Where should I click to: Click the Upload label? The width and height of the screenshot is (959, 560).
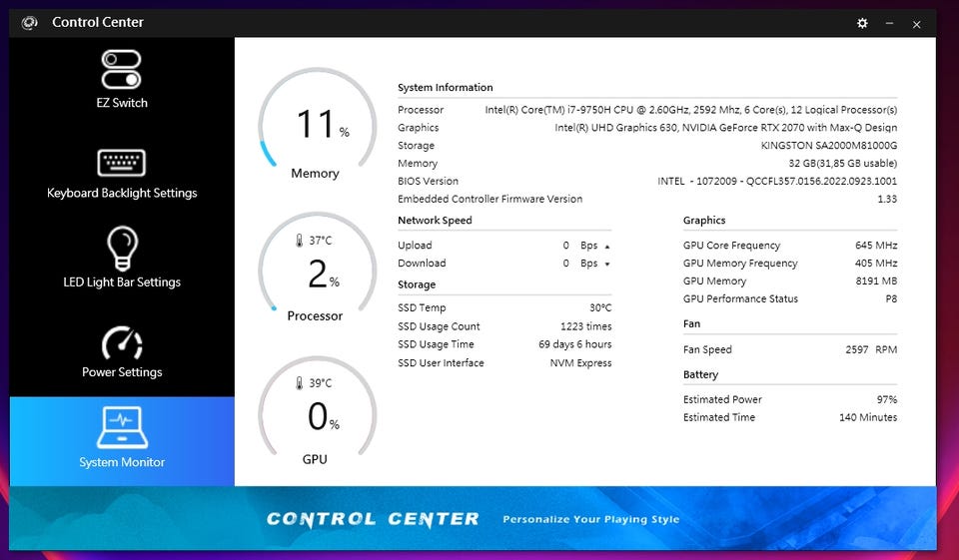point(415,246)
